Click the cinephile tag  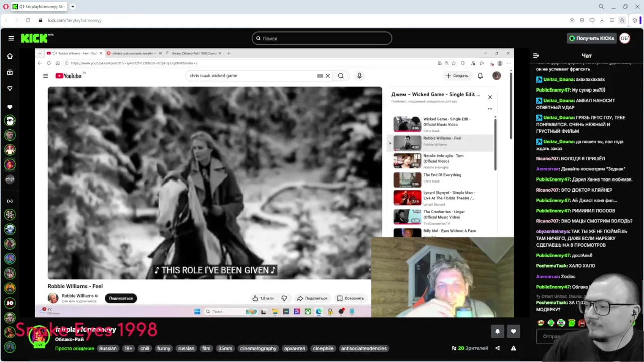323,348
